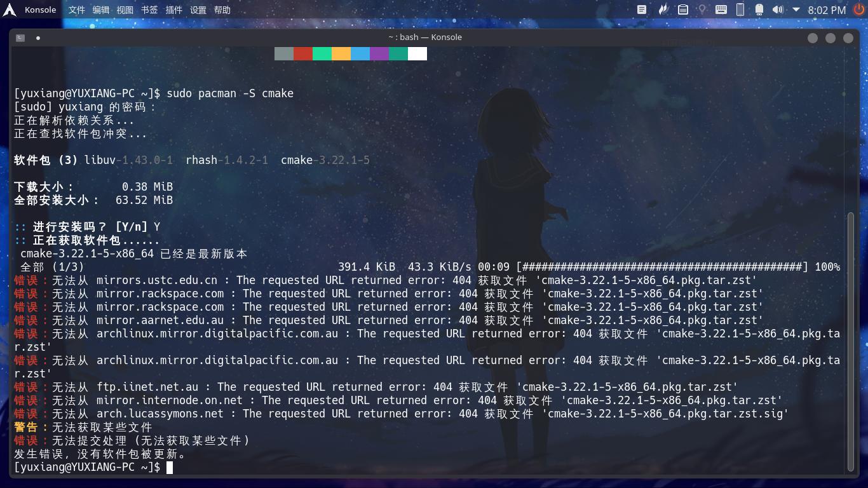Image resolution: width=868 pixels, height=488 pixels.
Task: Open the 帮助 menu
Action: (x=222, y=10)
